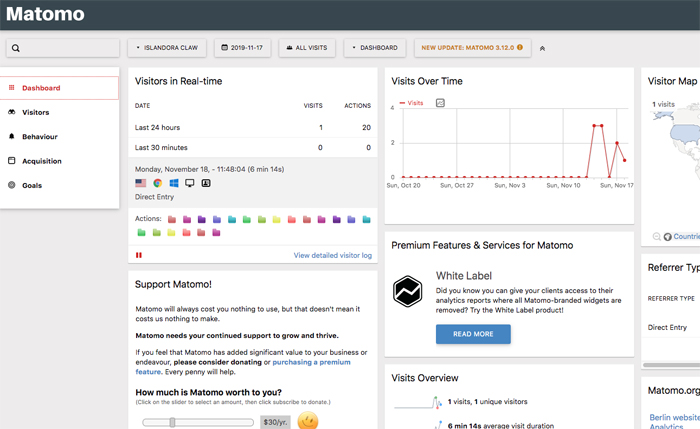The height and width of the screenshot is (429, 700).
Task: Click the update warning info icon
Action: pyautogui.click(x=520, y=47)
